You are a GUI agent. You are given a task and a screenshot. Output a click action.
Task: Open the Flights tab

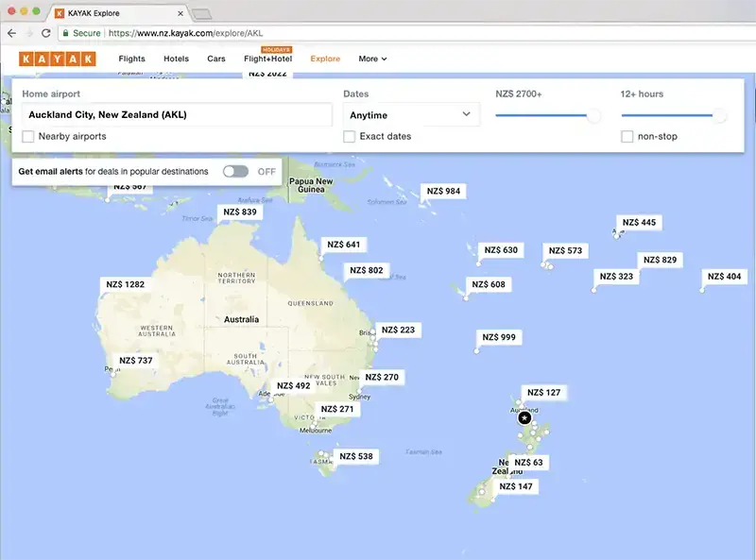coord(131,59)
